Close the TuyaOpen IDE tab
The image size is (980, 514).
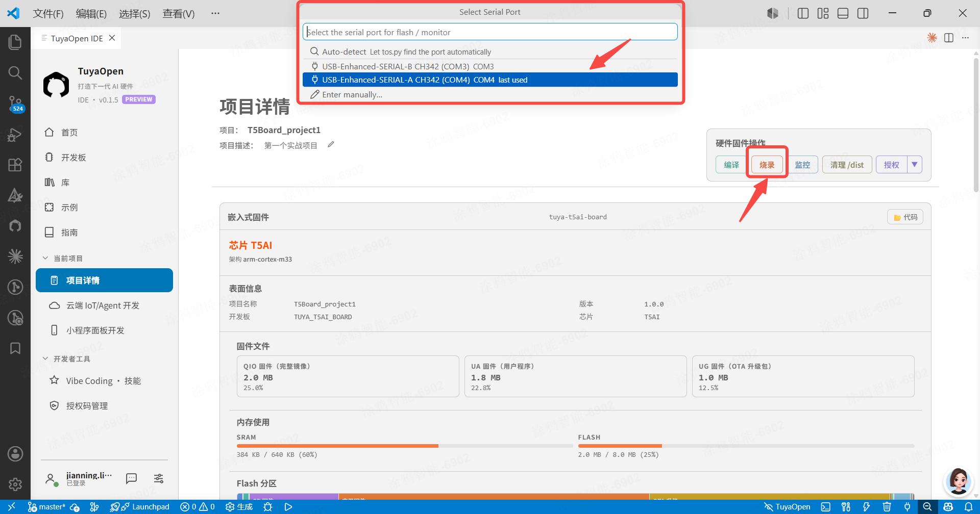coord(112,38)
